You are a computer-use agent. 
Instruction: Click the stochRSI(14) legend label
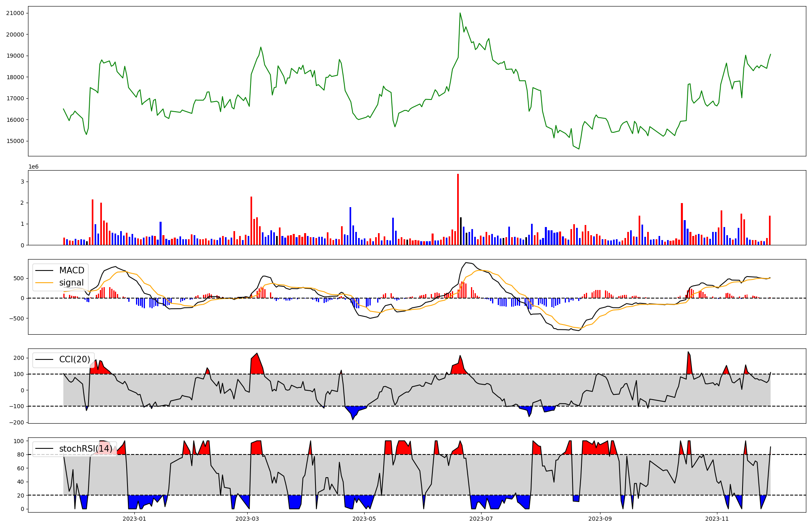tap(86, 449)
